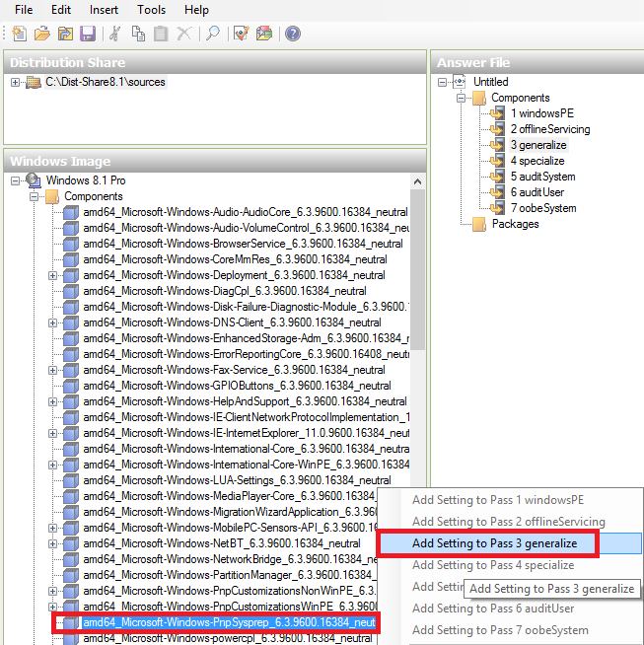Screen dimensions: 644x645
Task: Open the Edit menu
Action: click(61, 10)
